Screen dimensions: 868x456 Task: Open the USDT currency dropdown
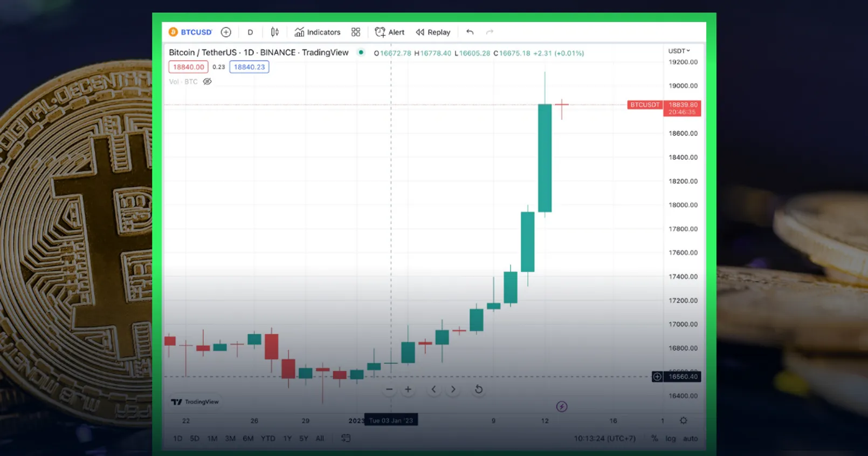click(x=679, y=51)
